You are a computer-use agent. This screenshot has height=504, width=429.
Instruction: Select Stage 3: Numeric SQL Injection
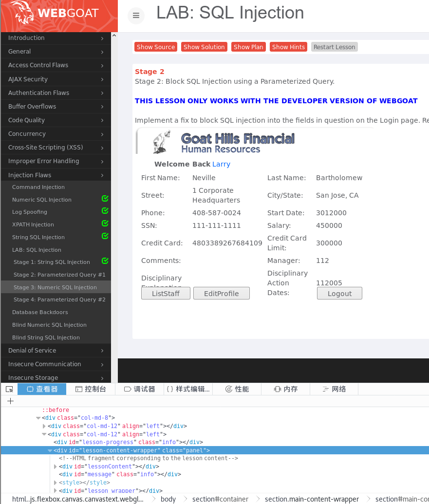tap(56, 287)
